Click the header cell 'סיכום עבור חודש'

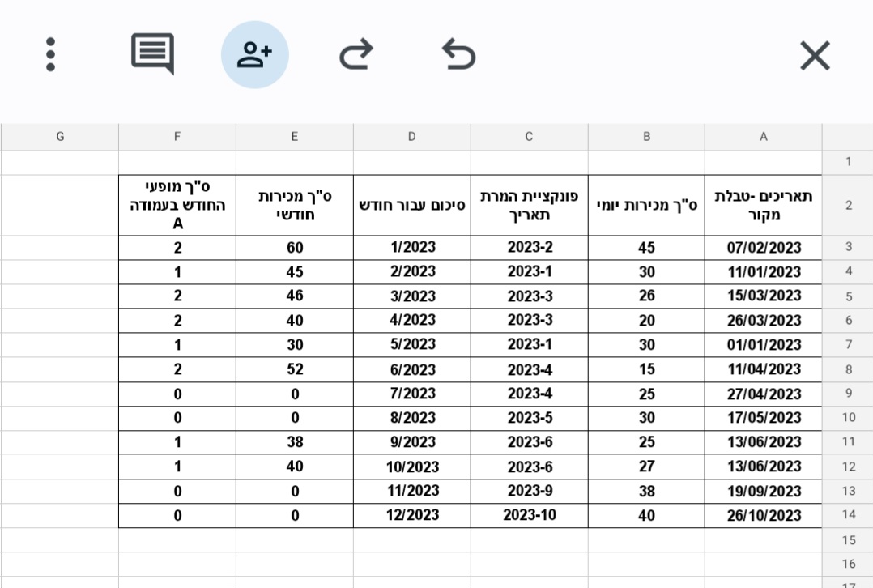[411, 204]
